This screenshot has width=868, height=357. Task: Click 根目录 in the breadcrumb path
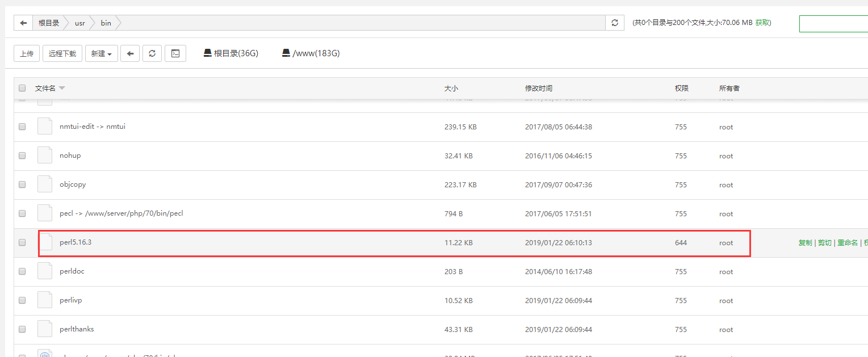coord(49,23)
